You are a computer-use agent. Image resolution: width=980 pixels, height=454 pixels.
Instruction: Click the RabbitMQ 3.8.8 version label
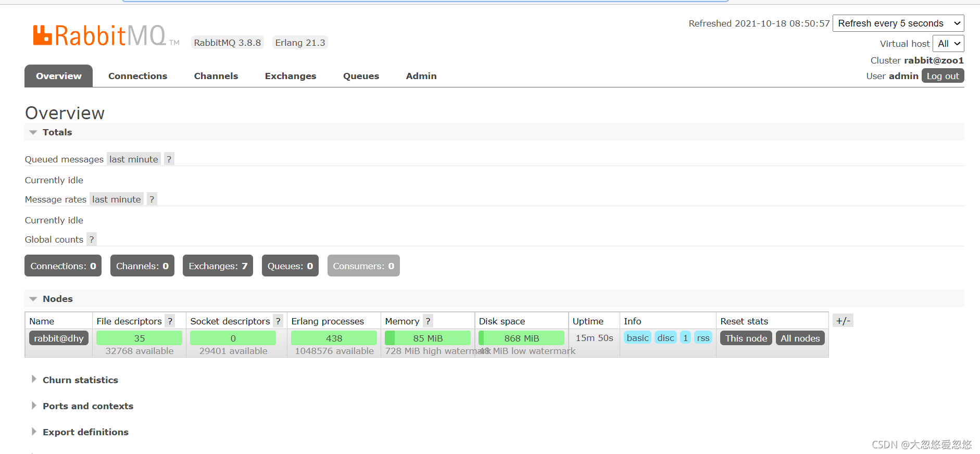point(227,43)
